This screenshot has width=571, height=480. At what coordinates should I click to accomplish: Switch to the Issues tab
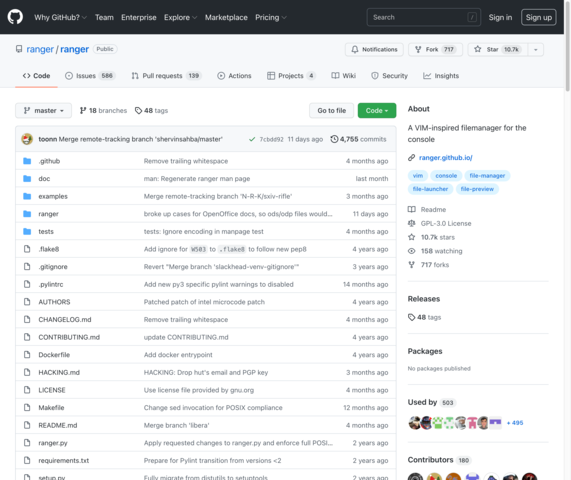pyautogui.click(x=90, y=76)
